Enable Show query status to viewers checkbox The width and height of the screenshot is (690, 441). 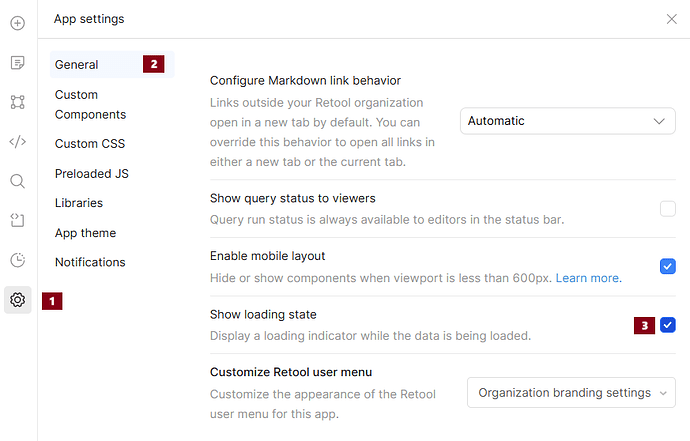(668, 209)
